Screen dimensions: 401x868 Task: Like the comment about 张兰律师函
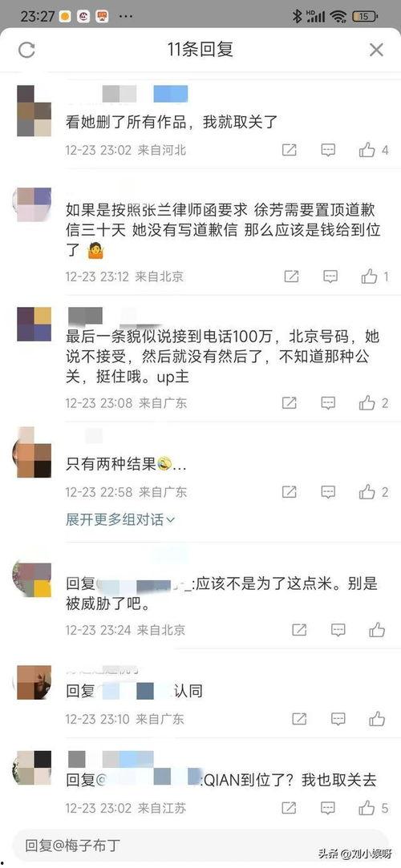(370, 277)
